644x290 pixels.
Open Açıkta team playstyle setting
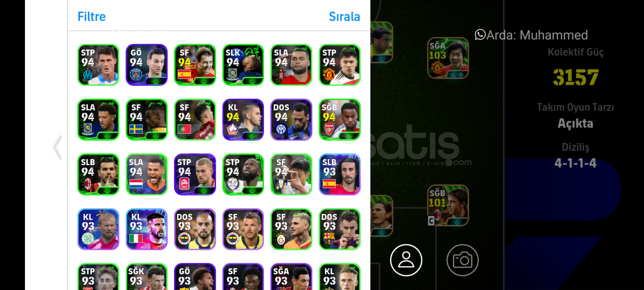[x=575, y=124]
